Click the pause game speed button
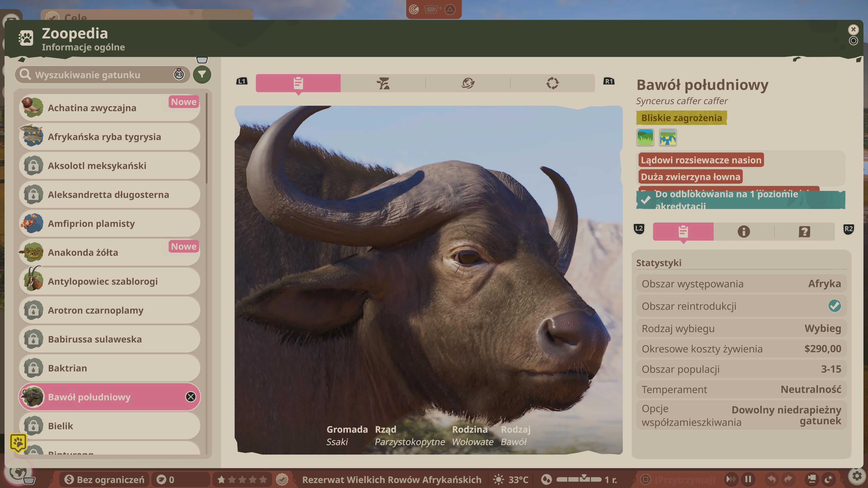Image resolution: width=868 pixels, height=488 pixels. tap(748, 479)
